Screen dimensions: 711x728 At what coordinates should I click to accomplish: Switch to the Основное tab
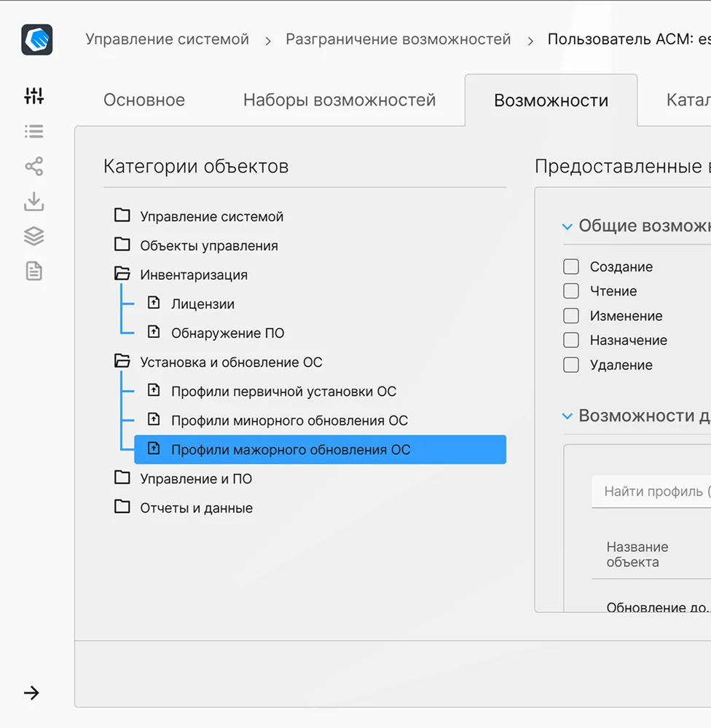(144, 100)
